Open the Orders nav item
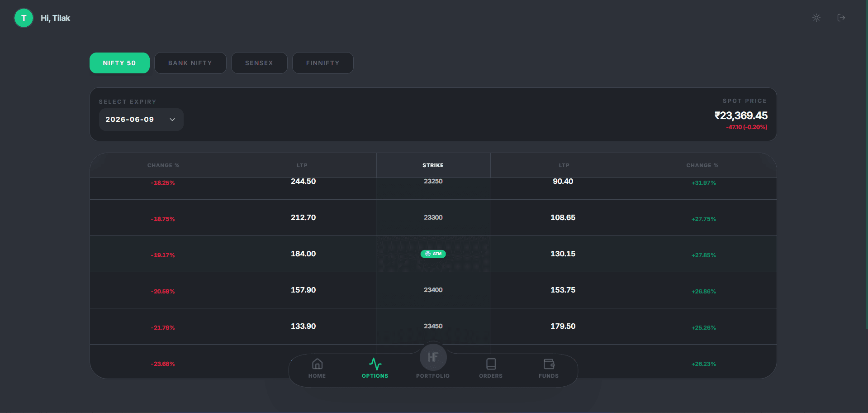The height and width of the screenshot is (413, 868). point(491,369)
